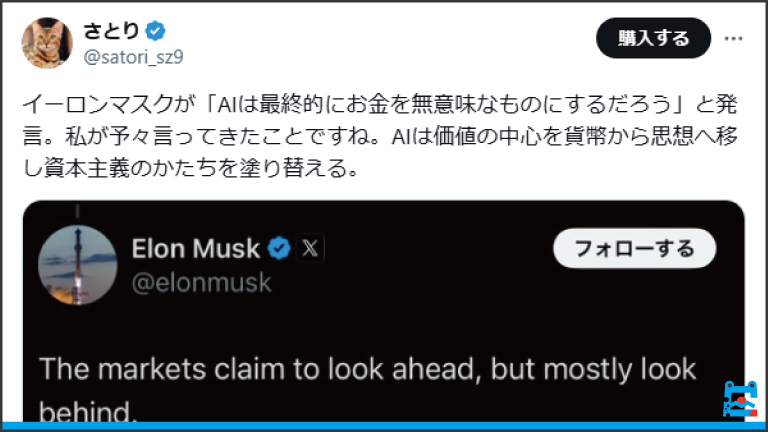Image resolution: width=768 pixels, height=432 pixels.
Task: Open the three-dot more options menu
Action: (733, 38)
